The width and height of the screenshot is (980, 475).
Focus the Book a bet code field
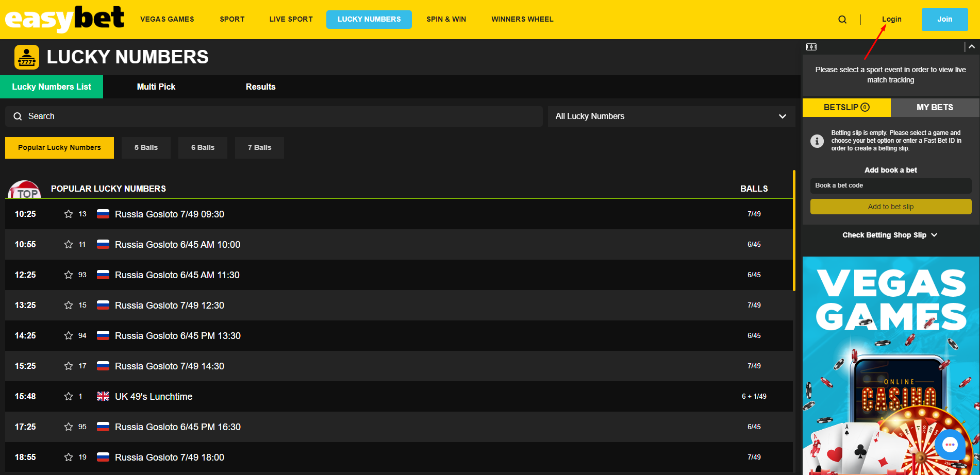[x=891, y=185]
